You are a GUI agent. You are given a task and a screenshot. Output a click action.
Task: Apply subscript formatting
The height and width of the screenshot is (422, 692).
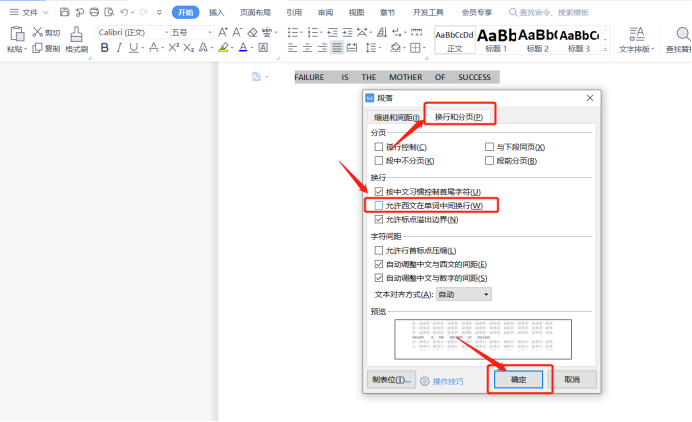pyautogui.click(x=188, y=48)
